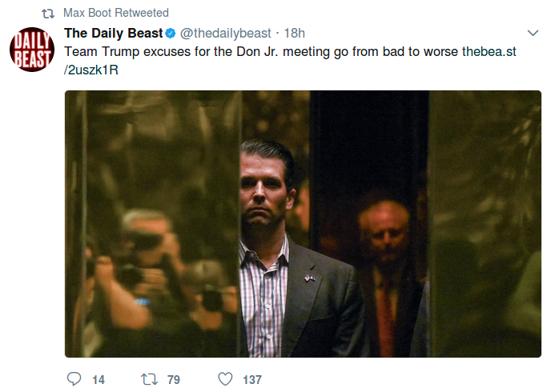
Task: Click the small retweet icon beside Max Boot
Action: click(x=46, y=13)
